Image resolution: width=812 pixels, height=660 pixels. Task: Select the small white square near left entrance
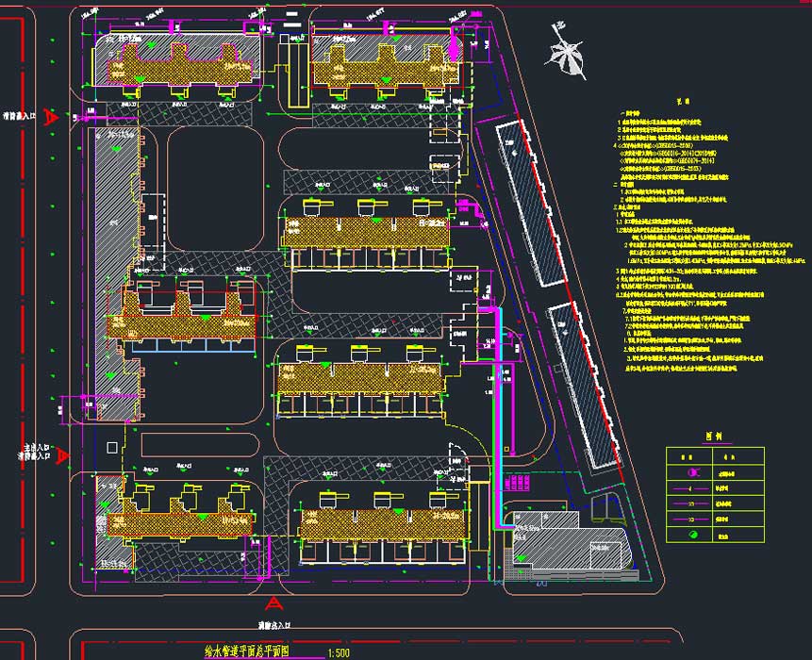tap(112, 446)
